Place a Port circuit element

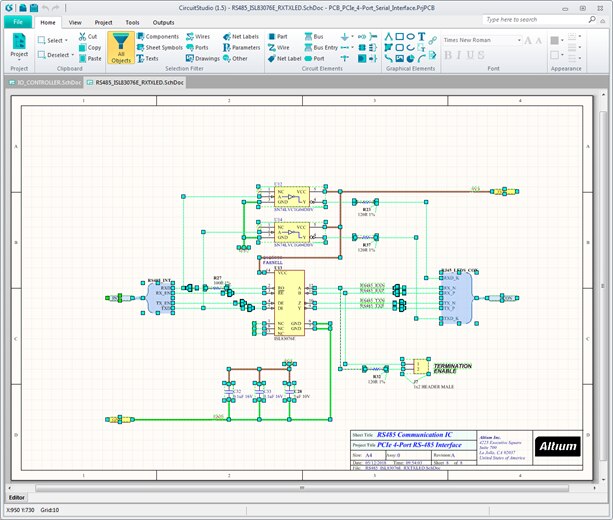point(313,59)
